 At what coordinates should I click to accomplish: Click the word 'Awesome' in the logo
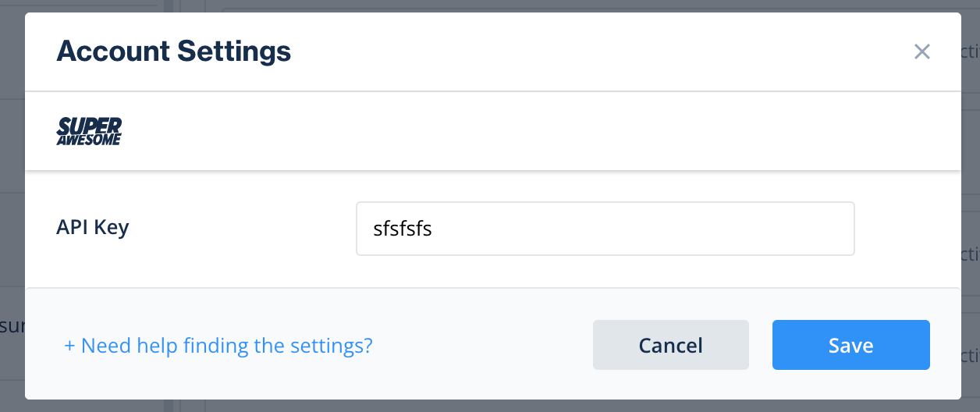click(x=89, y=140)
